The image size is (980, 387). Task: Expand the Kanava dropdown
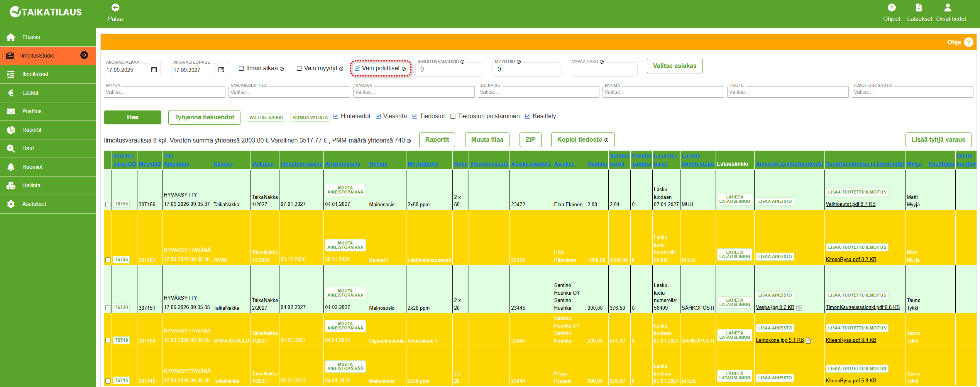click(414, 92)
